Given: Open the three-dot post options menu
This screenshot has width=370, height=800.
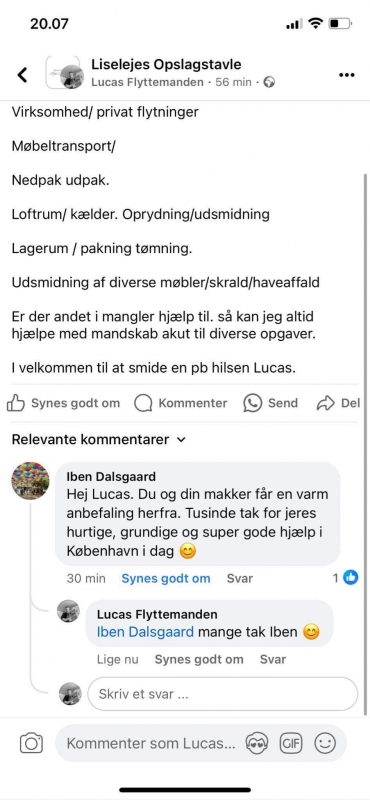Looking at the screenshot, I should point(347,75).
